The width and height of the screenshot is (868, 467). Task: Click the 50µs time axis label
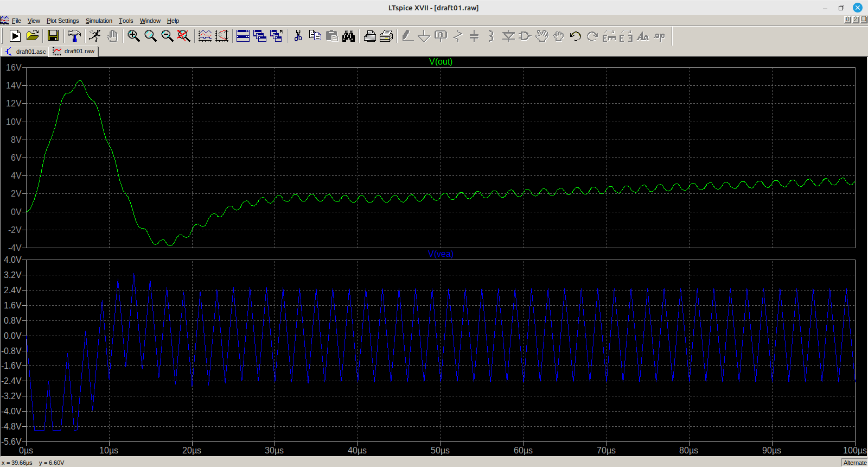[x=441, y=450]
